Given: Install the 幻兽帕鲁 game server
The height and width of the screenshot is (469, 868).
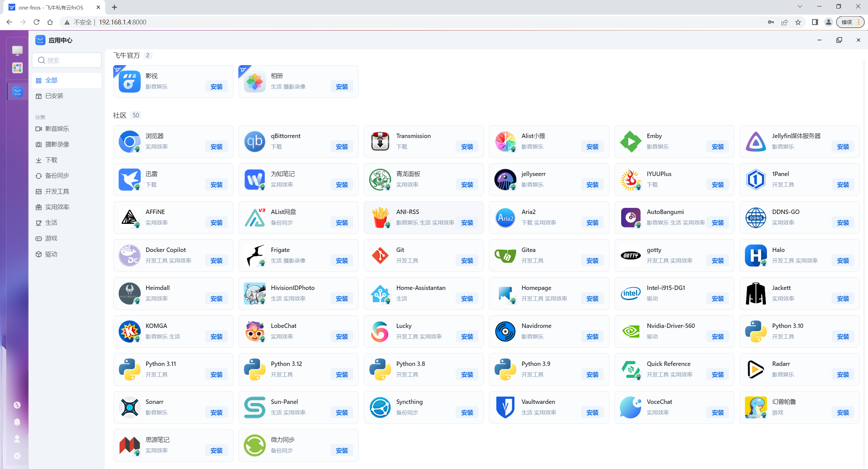Looking at the screenshot, I should tap(843, 413).
